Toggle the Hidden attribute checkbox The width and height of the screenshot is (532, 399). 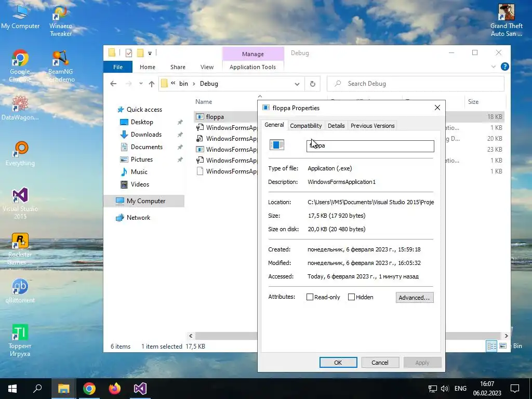click(x=352, y=297)
